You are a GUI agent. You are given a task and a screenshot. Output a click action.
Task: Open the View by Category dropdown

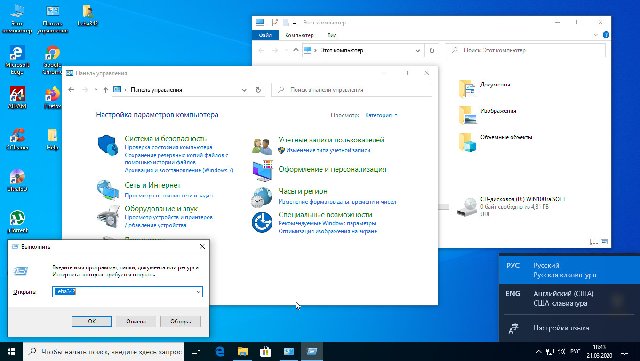click(x=382, y=116)
